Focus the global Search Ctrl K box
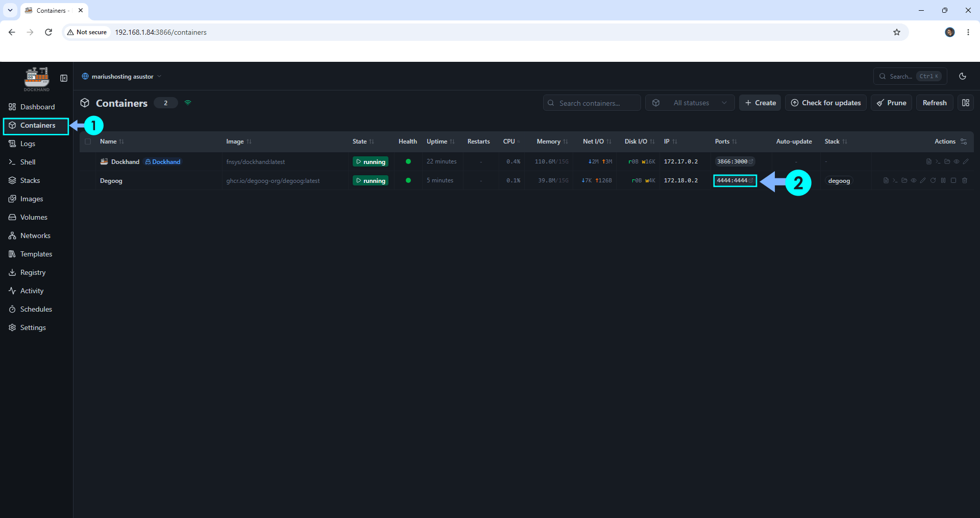 point(910,76)
